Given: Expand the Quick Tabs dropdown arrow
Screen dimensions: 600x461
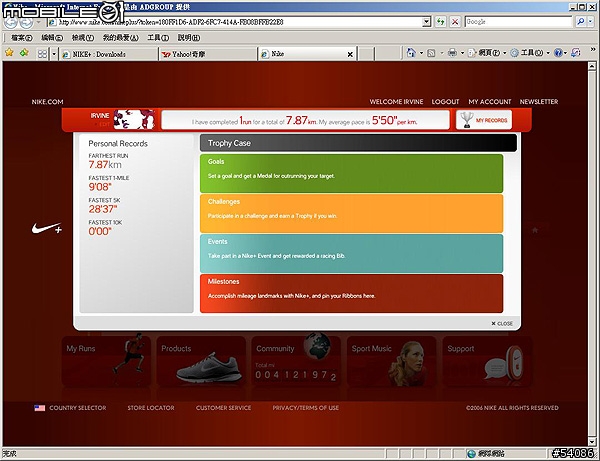Looking at the screenshot, I should point(54,54).
